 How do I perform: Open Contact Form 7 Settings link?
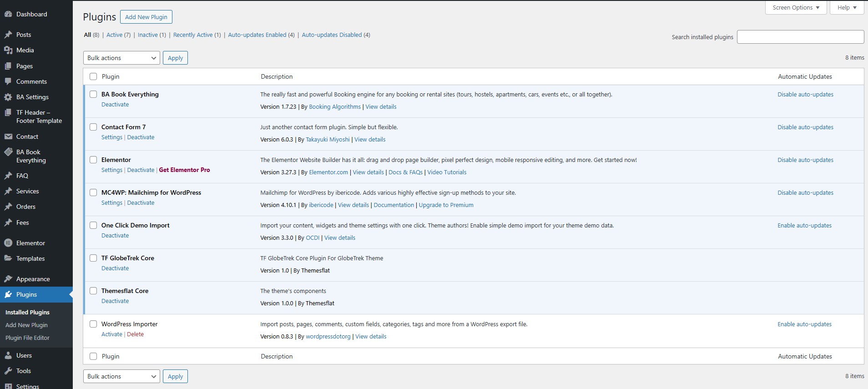[x=112, y=137]
